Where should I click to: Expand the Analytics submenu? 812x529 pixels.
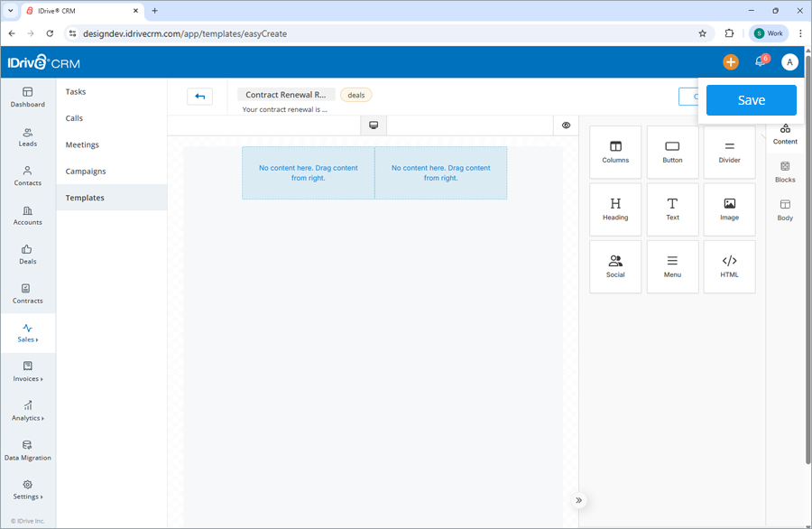(x=28, y=413)
